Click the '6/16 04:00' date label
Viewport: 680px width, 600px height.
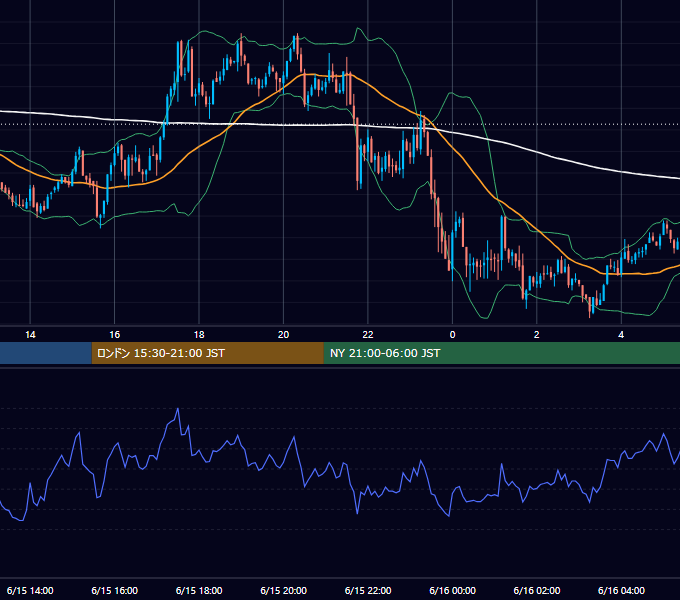click(621, 590)
